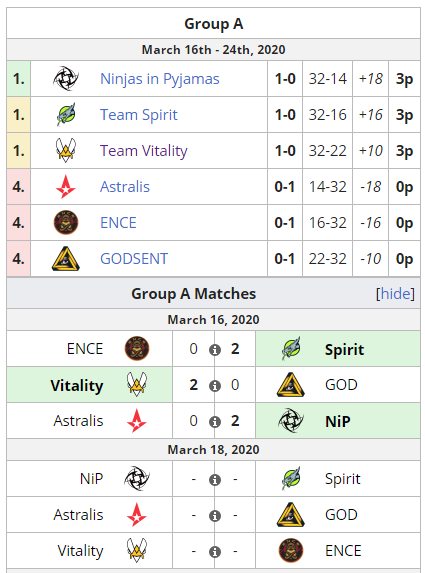Show details for NiP vs Spirit match

point(215,479)
